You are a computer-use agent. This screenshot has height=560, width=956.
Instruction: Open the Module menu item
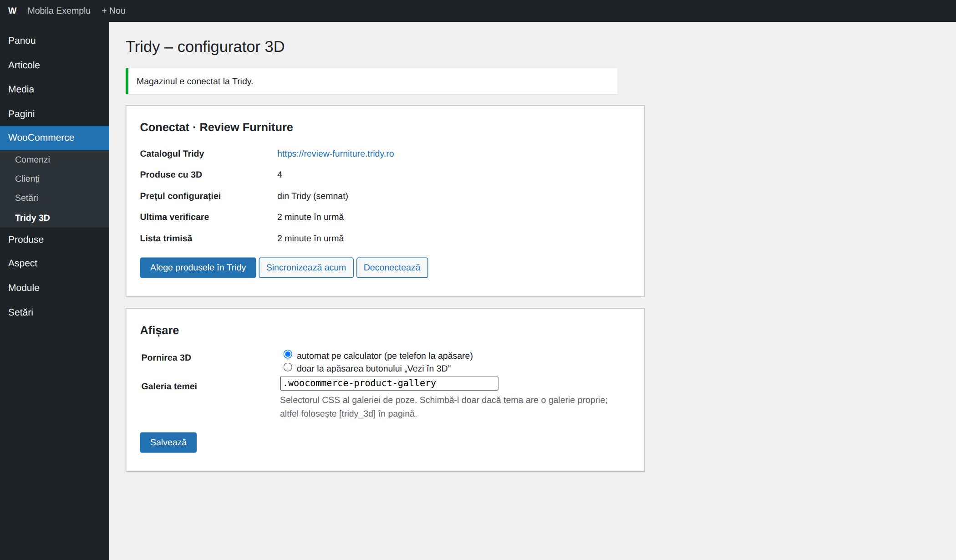pyautogui.click(x=55, y=288)
